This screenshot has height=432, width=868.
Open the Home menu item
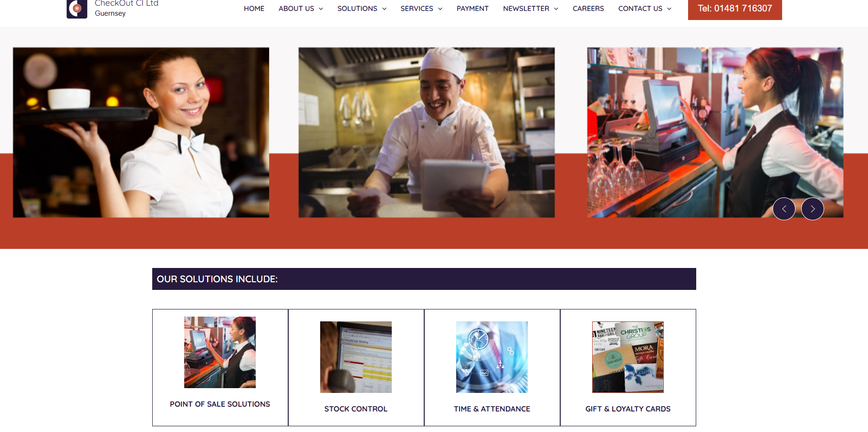pyautogui.click(x=254, y=9)
